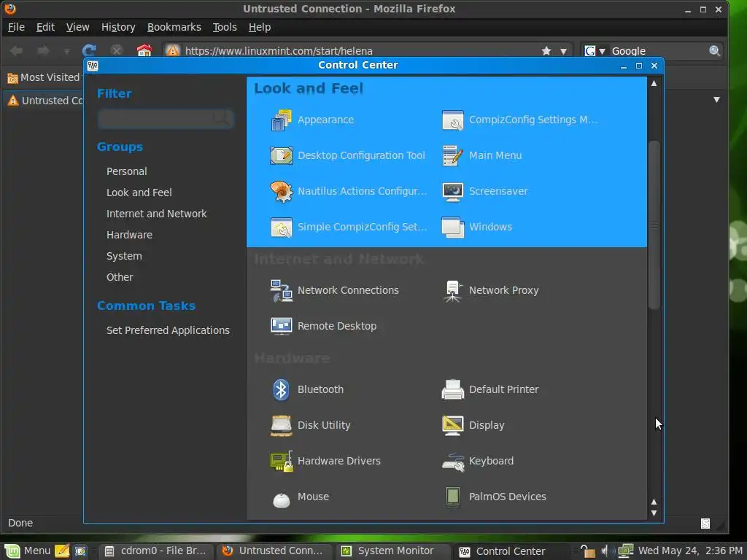Screen dimensions: 747x560
Task: Click Firefox stop loading button
Action: pyautogui.click(x=116, y=50)
